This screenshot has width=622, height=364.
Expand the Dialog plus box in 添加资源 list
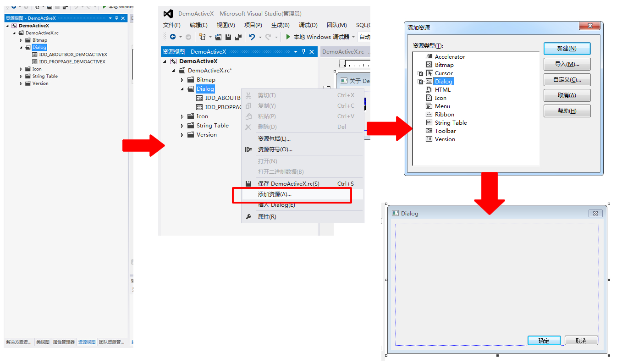coord(420,82)
